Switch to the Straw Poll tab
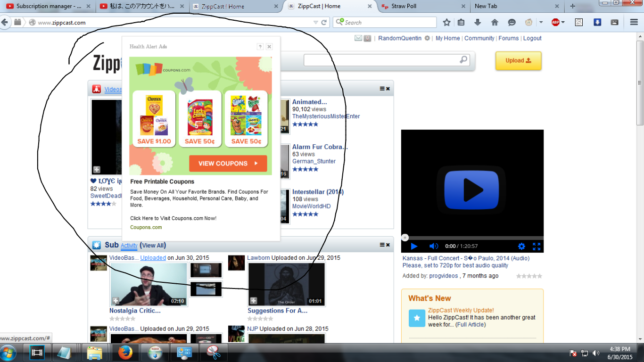This screenshot has height=362, width=644. pyautogui.click(x=423, y=6)
